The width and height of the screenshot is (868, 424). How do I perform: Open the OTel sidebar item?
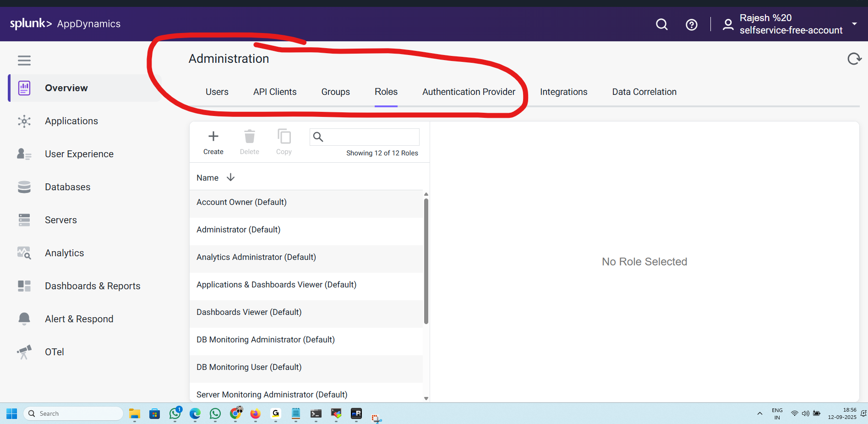pos(54,352)
